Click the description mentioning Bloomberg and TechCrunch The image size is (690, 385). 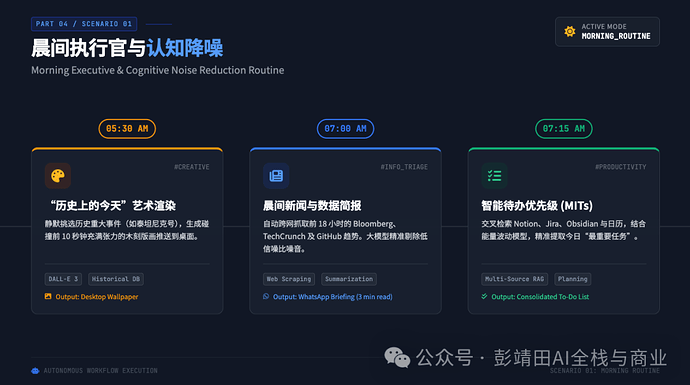point(345,236)
